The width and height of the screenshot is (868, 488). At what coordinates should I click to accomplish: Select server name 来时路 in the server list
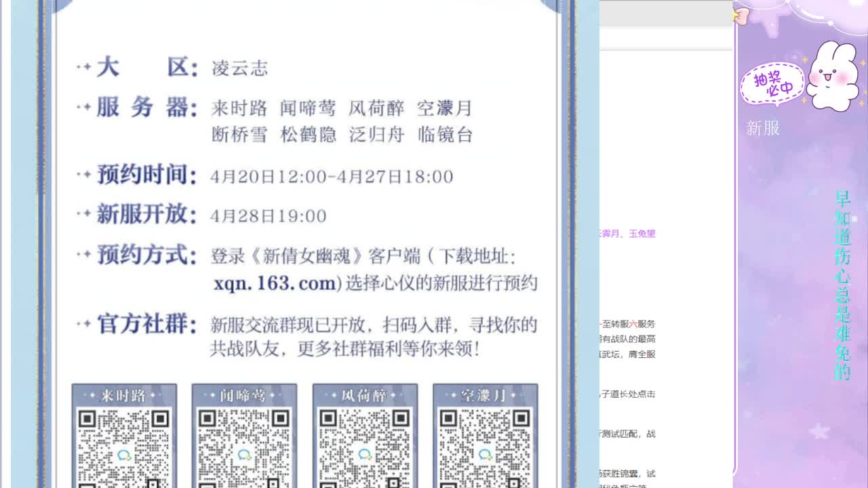(x=239, y=108)
